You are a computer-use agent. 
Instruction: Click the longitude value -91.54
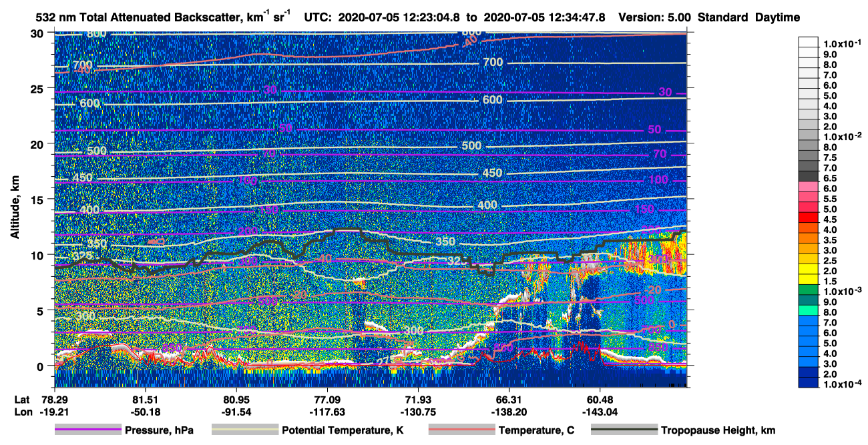click(236, 412)
